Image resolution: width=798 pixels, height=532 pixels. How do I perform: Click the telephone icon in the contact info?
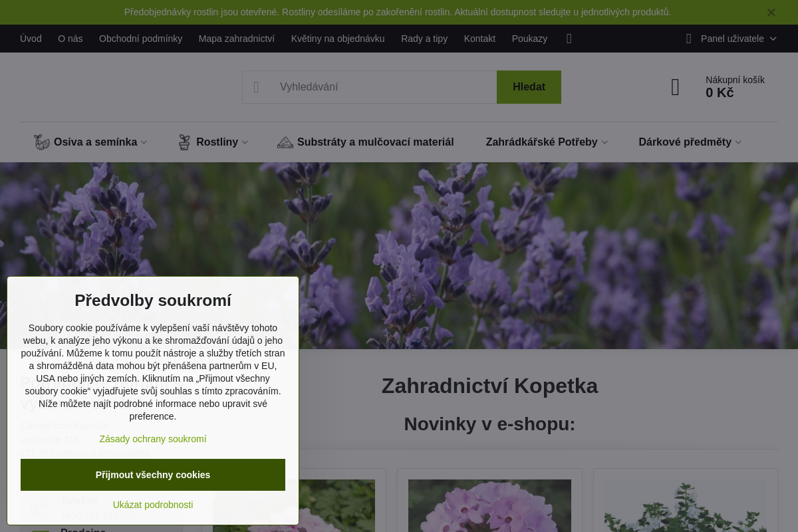(39, 505)
